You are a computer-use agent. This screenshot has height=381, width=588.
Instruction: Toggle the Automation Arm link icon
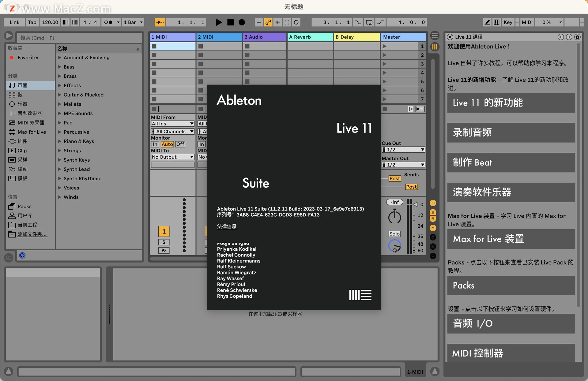268,22
